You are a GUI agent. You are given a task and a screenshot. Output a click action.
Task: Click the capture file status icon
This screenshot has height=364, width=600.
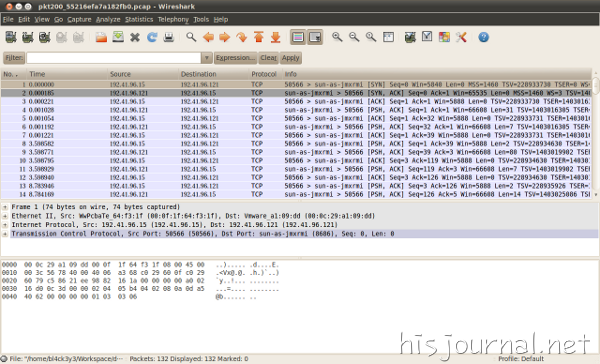4,359
